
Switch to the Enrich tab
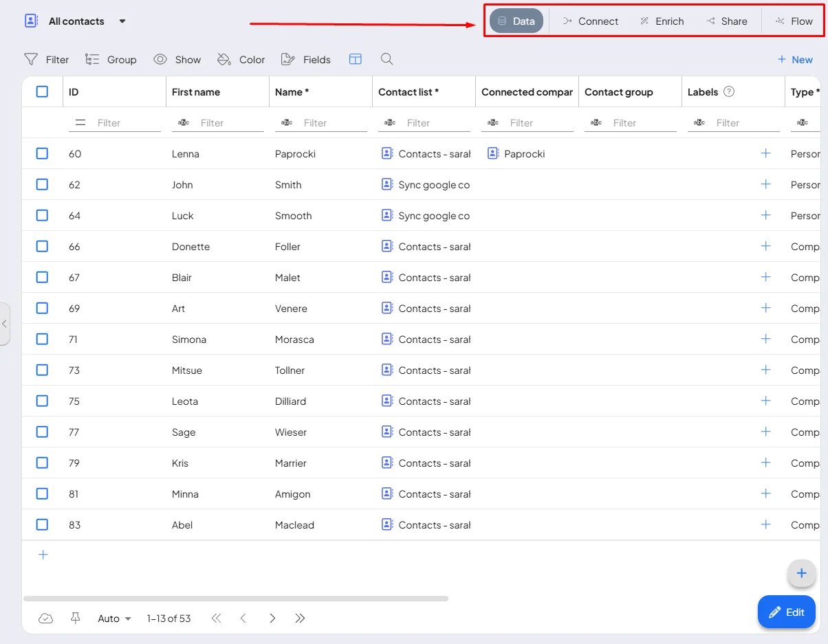click(662, 21)
